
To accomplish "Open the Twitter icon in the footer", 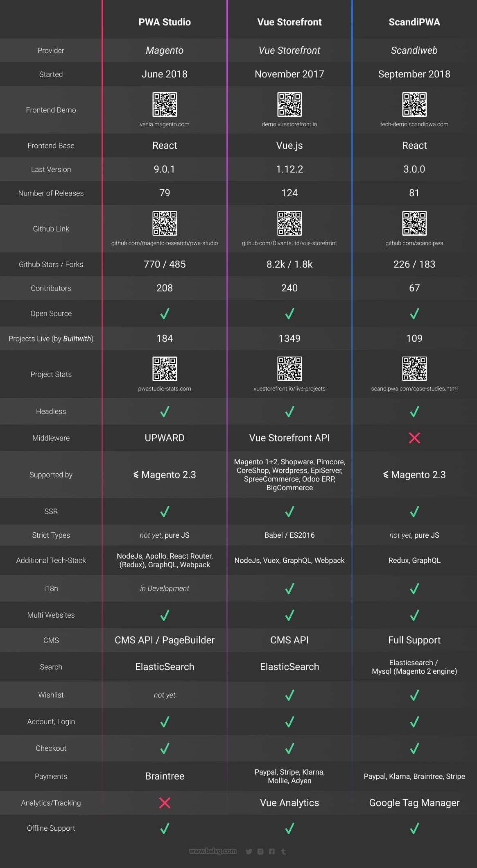I will coord(249,852).
